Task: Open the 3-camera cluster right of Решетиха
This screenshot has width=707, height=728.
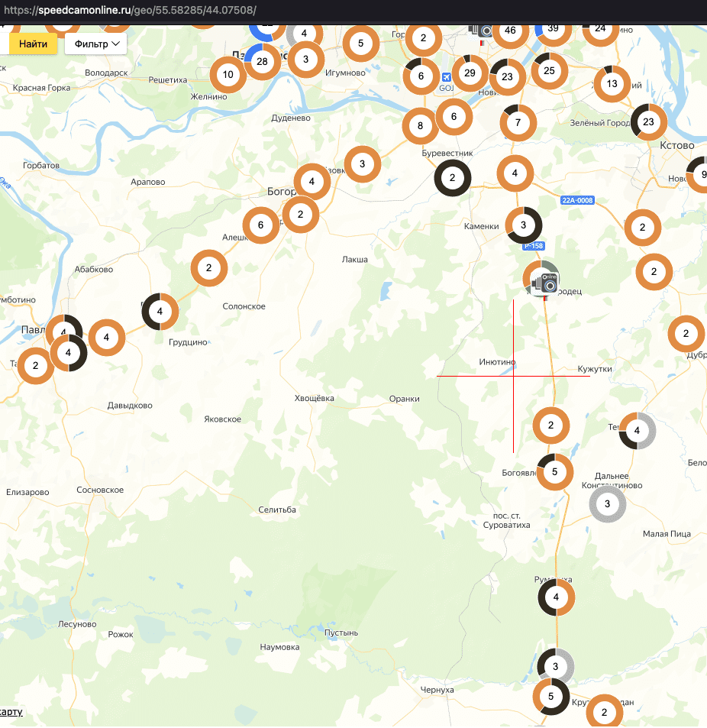Action: coord(305,60)
